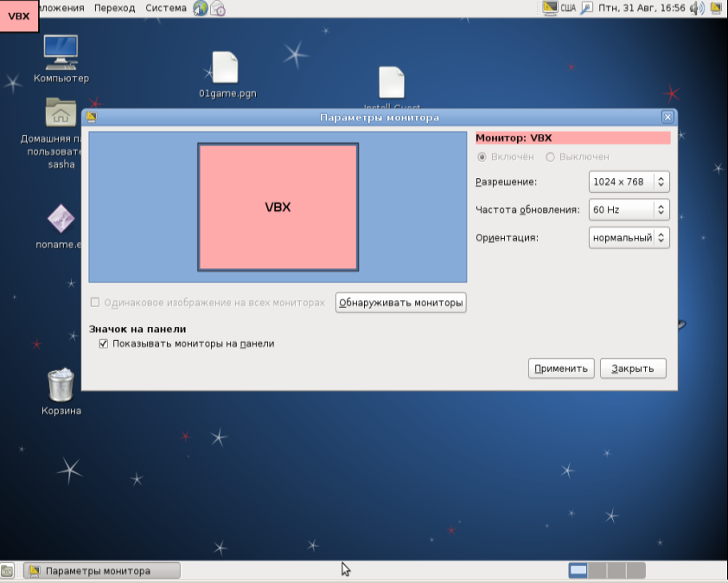The width and height of the screenshot is (728, 583).
Task: Open the Trash (Корзина) icon
Action: click(61, 385)
